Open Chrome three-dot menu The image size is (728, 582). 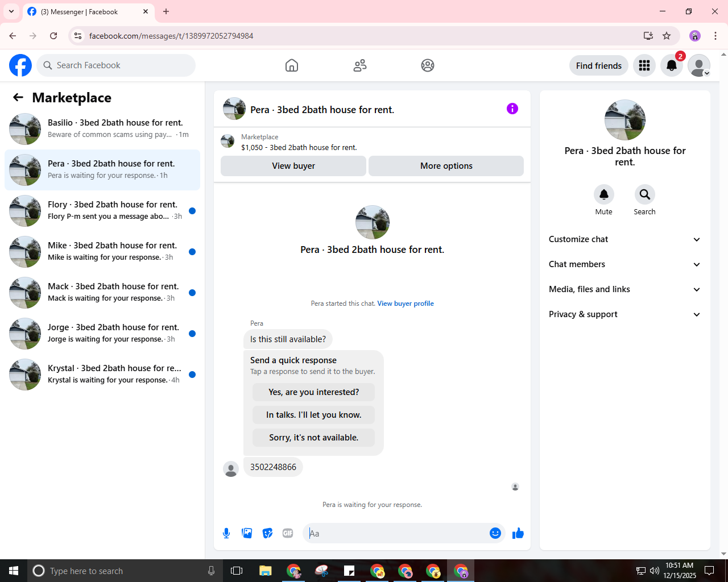tap(715, 36)
